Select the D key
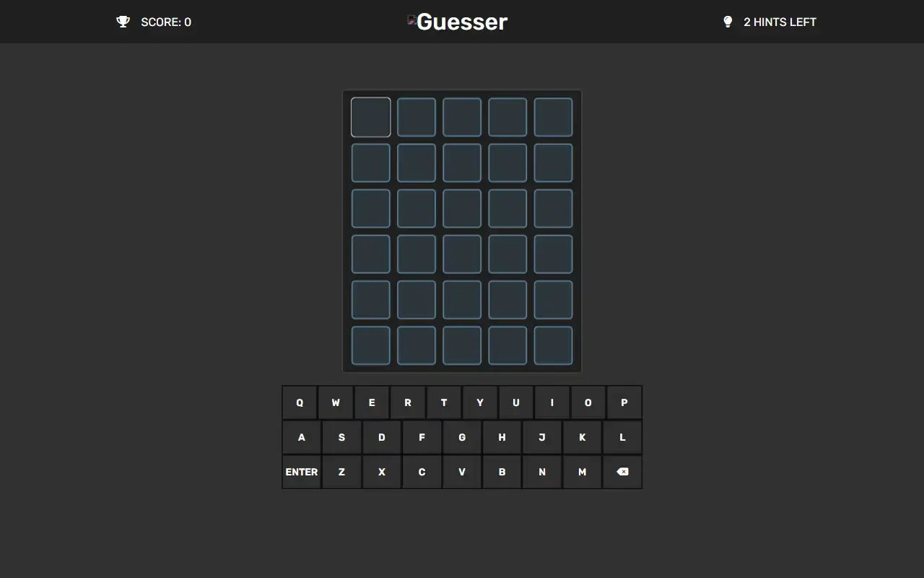Screen dimensions: 924x578 pos(382,437)
